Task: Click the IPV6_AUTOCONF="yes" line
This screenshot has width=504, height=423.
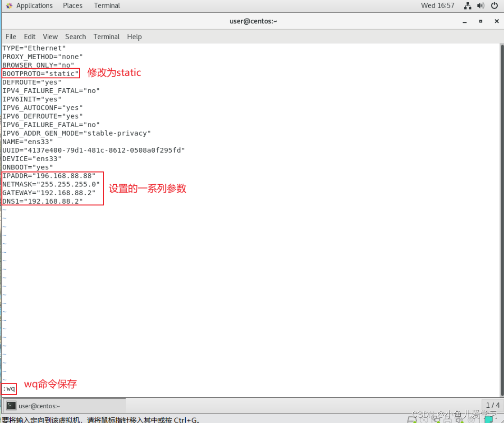Action: pyautogui.click(x=42, y=108)
